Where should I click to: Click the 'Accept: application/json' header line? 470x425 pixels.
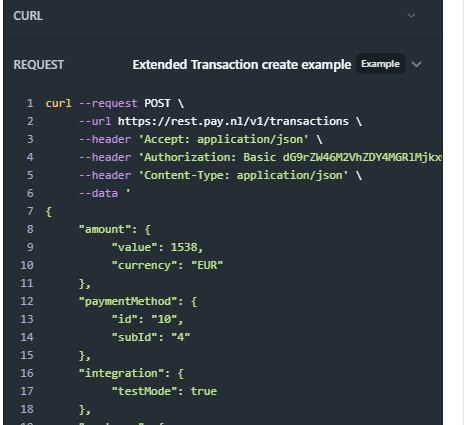pyautogui.click(x=200, y=139)
